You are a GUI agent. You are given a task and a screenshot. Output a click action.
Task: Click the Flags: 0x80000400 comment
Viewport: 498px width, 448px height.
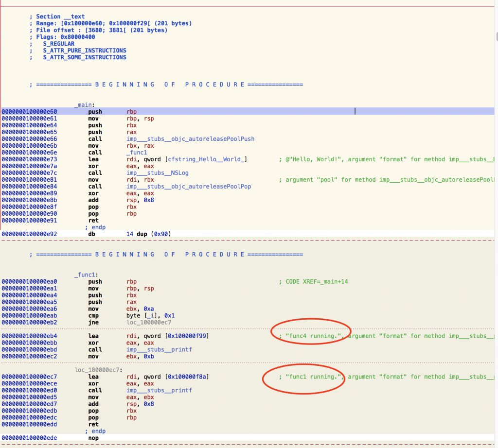pos(62,37)
